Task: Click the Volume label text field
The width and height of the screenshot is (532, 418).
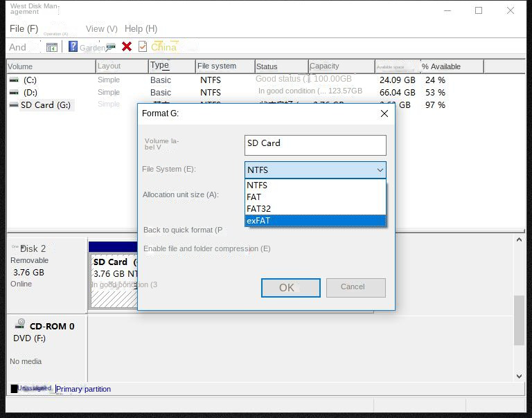Action: pos(315,145)
